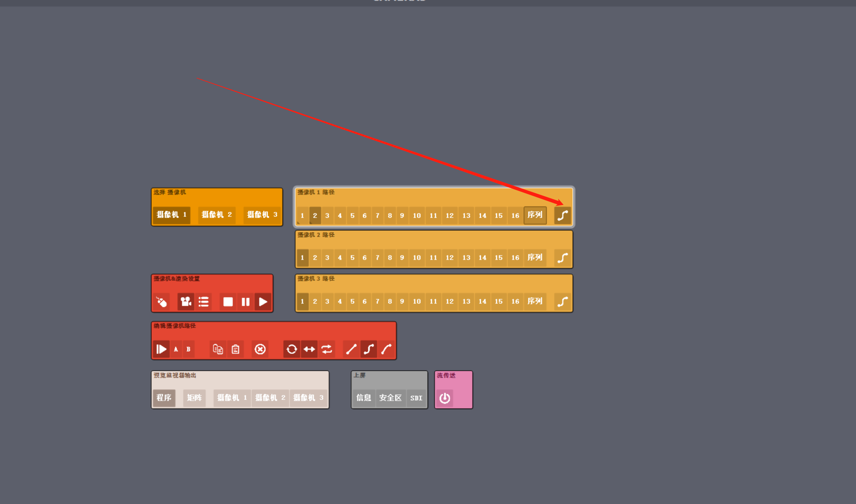Select the straight line path interpolation icon
This screenshot has height=504, width=856.
click(351, 349)
